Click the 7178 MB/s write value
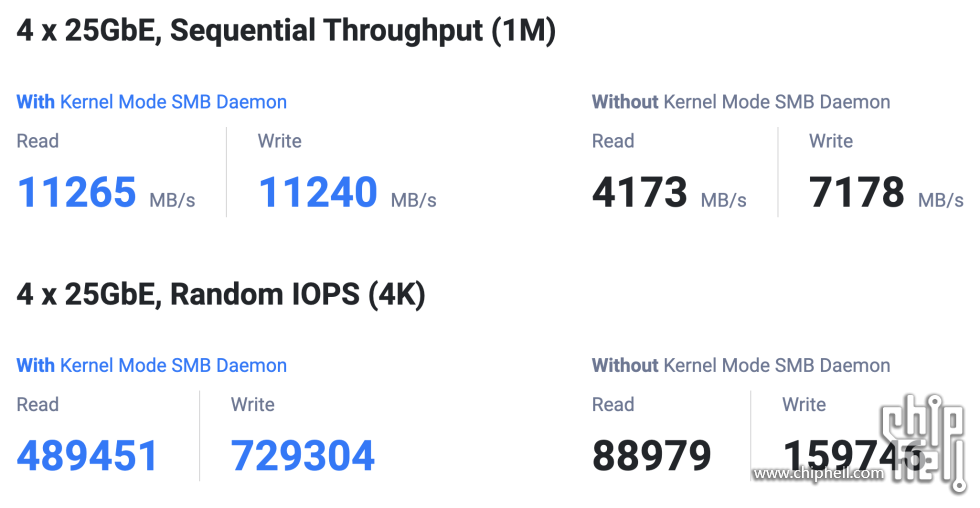The width and height of the screenshot is (980, 508). 886,192
